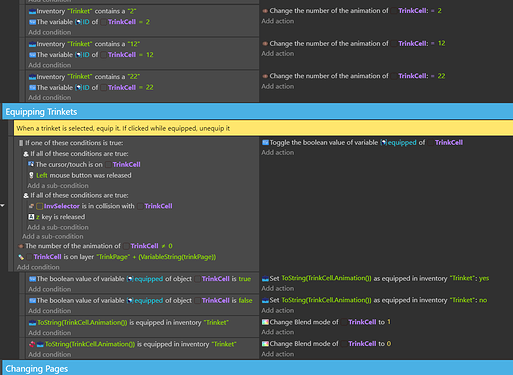Click '"12"' item name in inventory contains condition
Viewport: 513px width, 375px height.
tap(133, 44)
